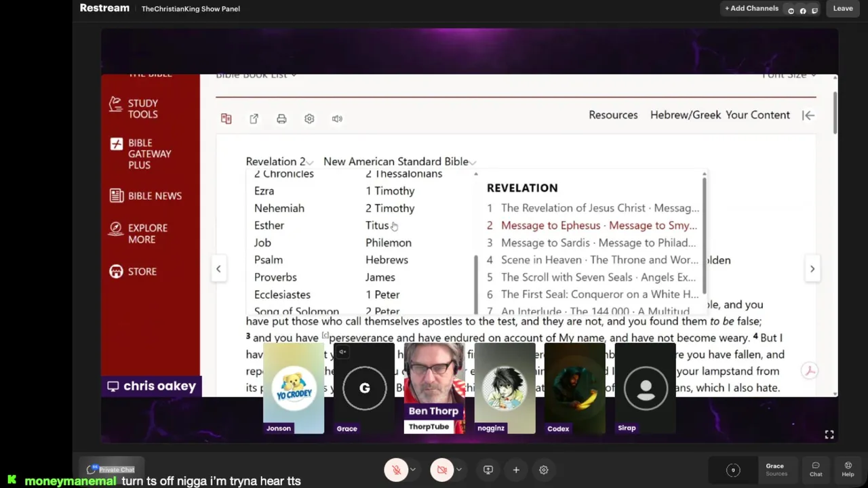Select chapter 1 The Revelation of Jesus Christ

point(593,208)
